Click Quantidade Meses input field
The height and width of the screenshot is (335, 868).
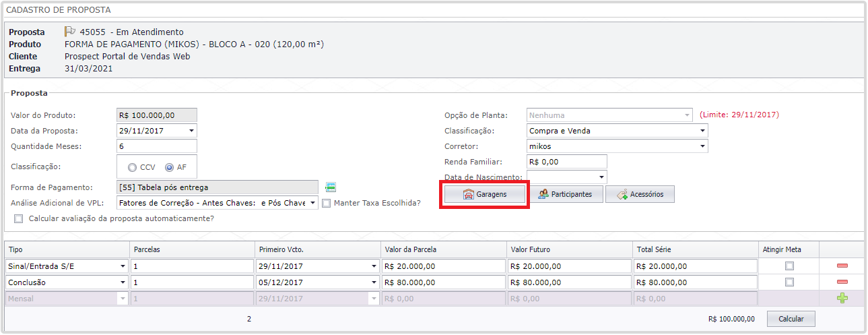[157, 146]
